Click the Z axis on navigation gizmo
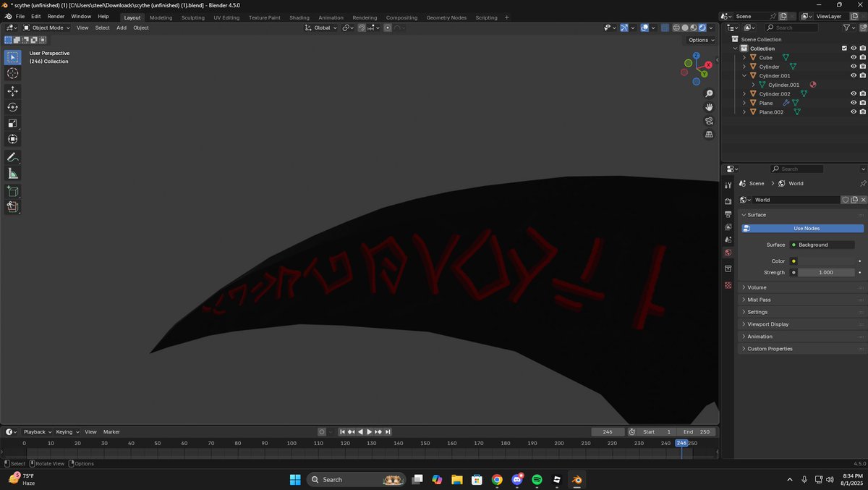The image size is (868, 490). point(697,56)
